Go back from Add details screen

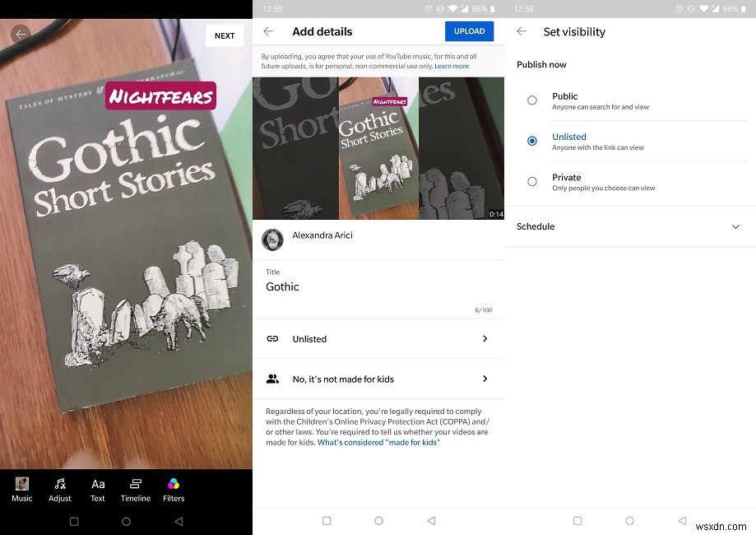coord(268,31)
